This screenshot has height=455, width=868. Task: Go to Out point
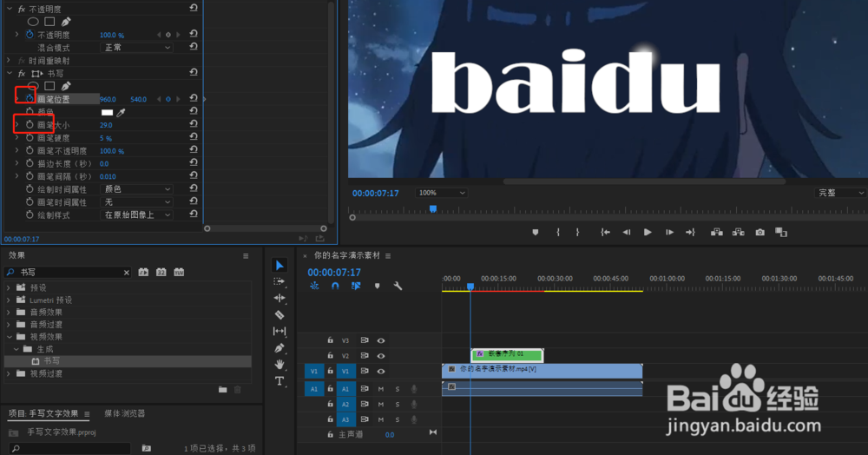690,233
